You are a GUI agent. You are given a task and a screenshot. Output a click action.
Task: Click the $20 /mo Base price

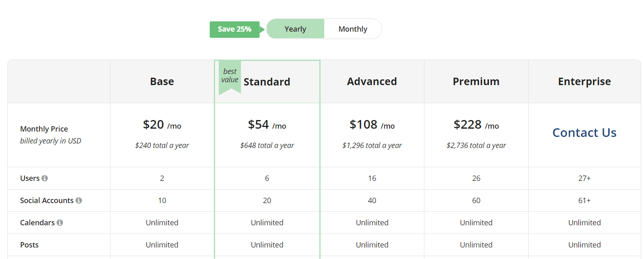(162, 125)
